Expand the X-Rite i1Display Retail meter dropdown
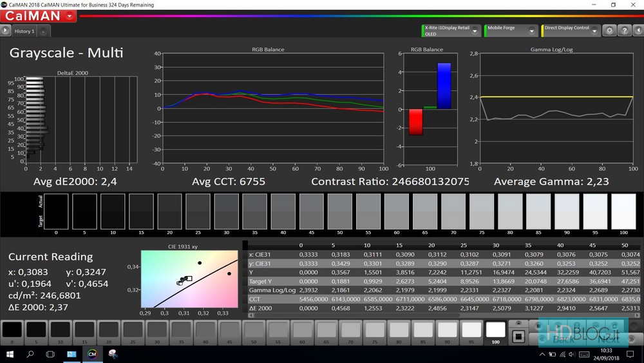Screen dimensions: 644x363 (x=475, y=30)
